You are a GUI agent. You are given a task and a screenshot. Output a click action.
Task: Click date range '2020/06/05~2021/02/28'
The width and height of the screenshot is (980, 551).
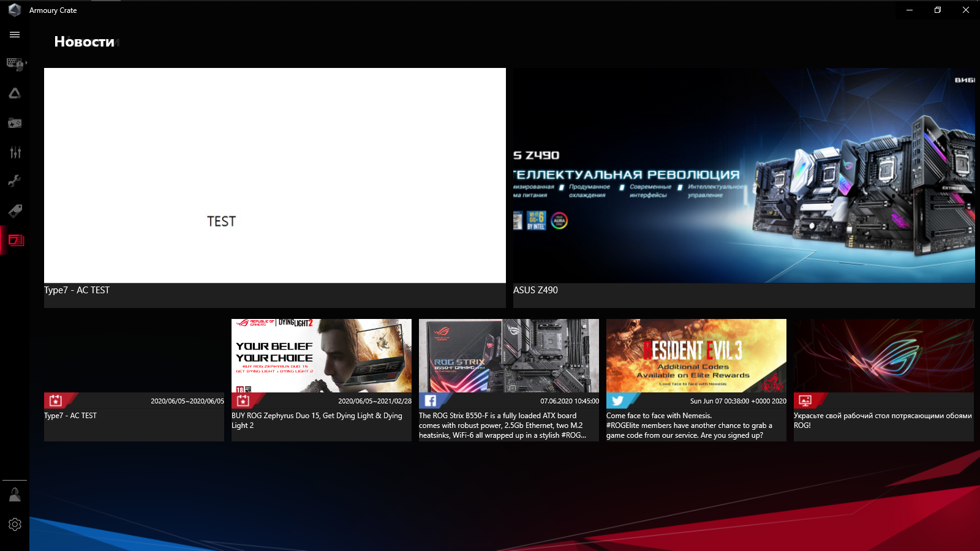375,401
